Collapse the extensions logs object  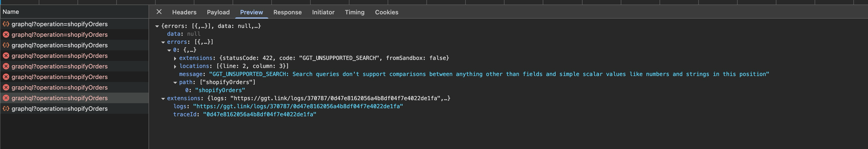163,99
